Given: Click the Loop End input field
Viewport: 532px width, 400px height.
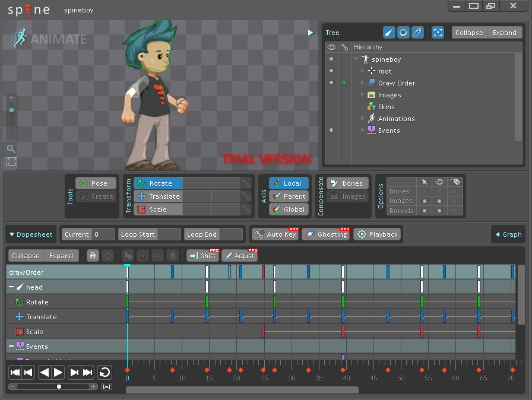Looking at the screenshot, I should pyautogui.click(x=231, y=234).
